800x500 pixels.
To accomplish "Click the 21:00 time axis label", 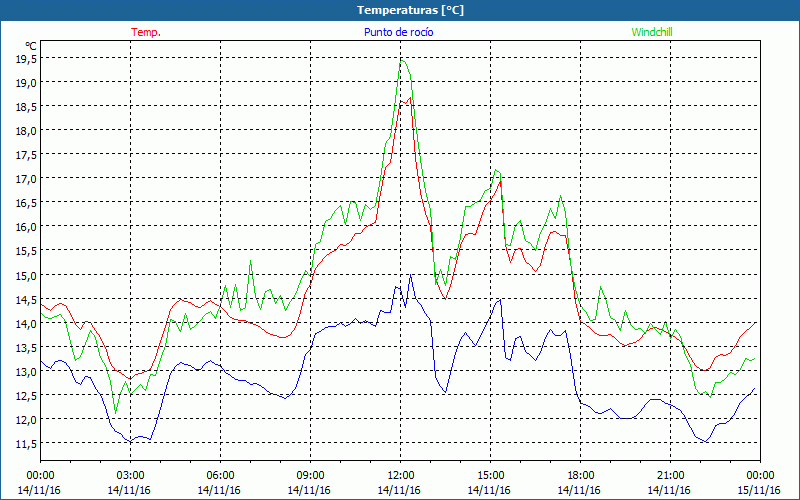I will [x=670, y=476].
